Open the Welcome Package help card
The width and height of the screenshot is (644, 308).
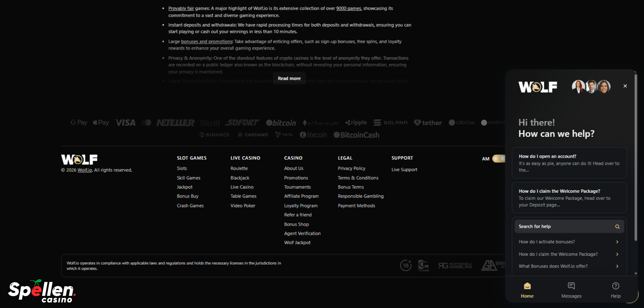[569, 198]
